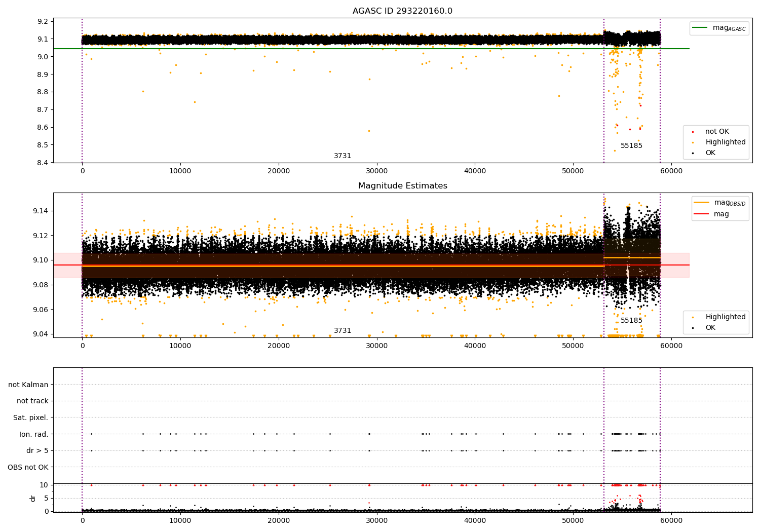Screen dimensions: 760x532
Task: Click '30000' x-tick under the top plot
Action: coord(377,172)
